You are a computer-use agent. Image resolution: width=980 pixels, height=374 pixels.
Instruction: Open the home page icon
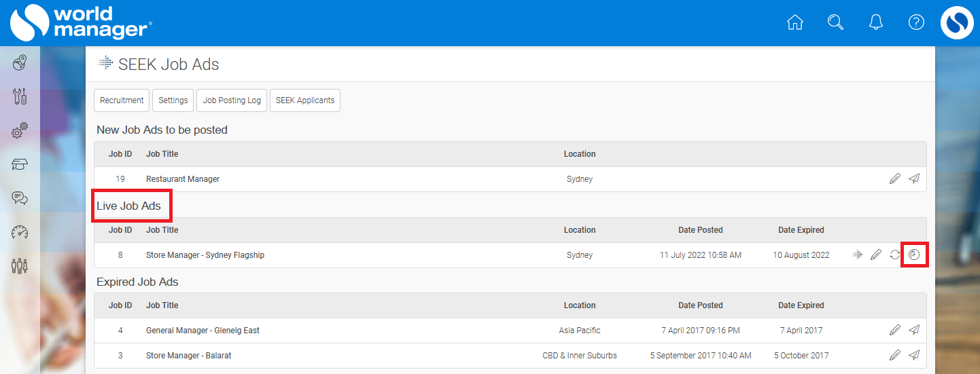(794, 22)
